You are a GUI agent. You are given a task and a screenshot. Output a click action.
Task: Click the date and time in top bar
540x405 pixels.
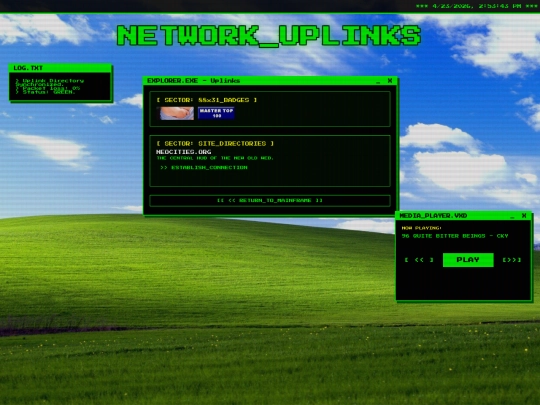point(477,6)
